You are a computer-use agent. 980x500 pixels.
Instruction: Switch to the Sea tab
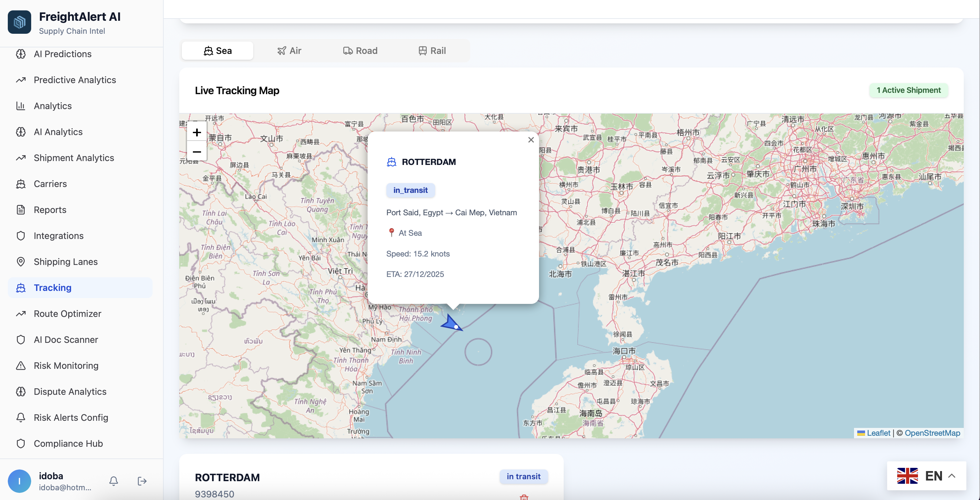(218, 51)
